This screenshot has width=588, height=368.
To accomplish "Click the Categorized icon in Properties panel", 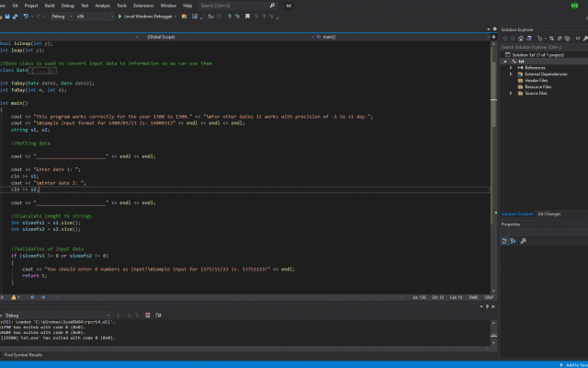I will pos(504,241).
